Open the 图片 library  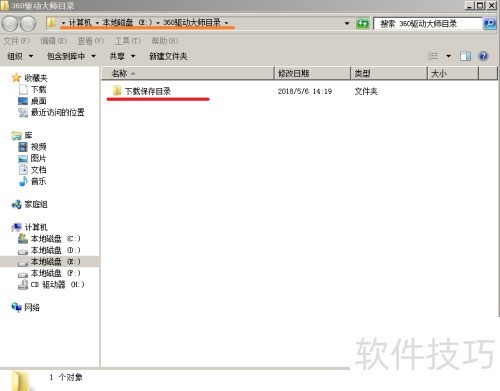[x=32, y=158]
